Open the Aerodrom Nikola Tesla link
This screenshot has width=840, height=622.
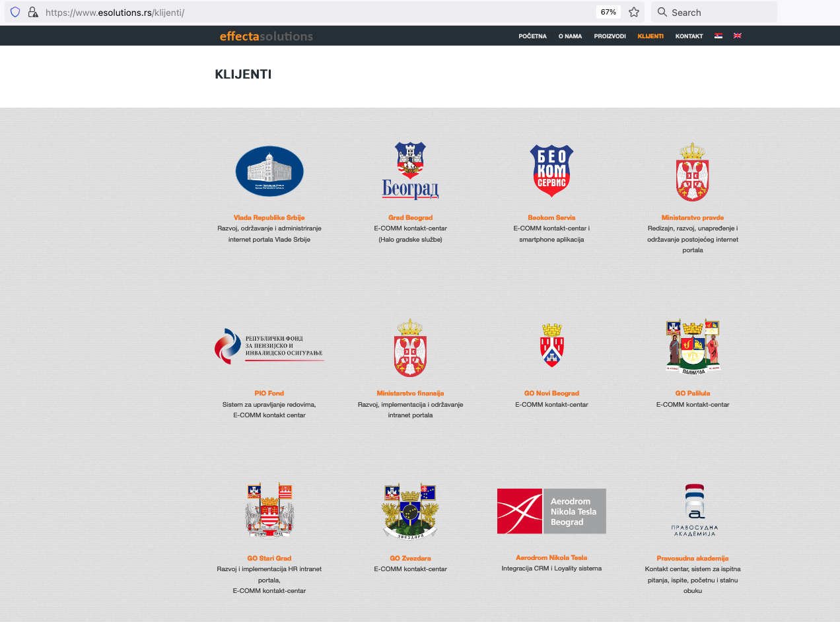tap(551, 557)
